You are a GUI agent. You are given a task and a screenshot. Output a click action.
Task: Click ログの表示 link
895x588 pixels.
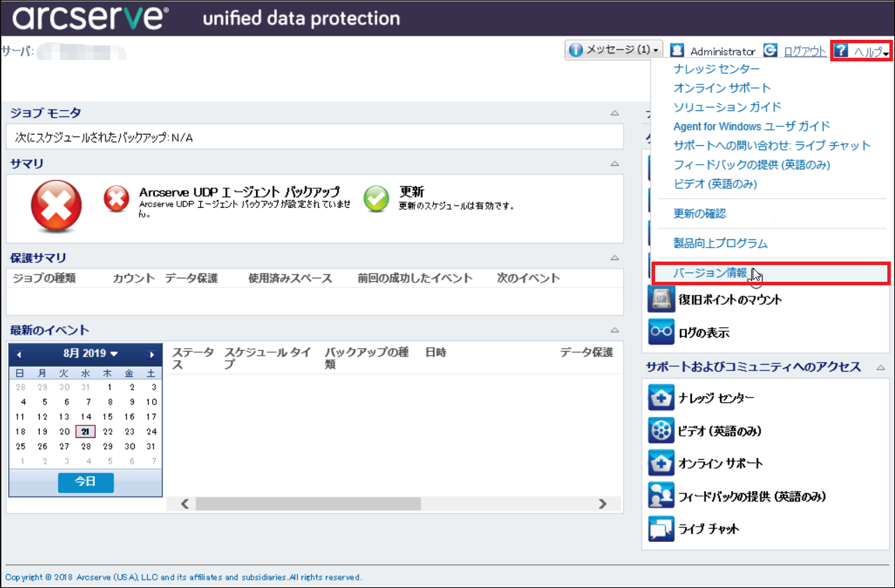pos(704,333)
